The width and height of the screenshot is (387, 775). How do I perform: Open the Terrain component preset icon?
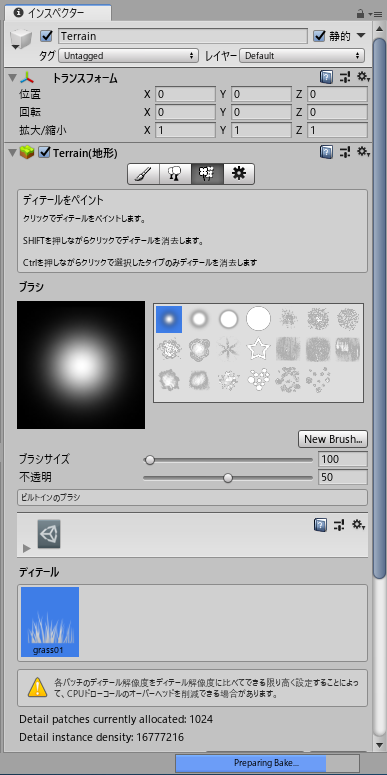(345, 152)
